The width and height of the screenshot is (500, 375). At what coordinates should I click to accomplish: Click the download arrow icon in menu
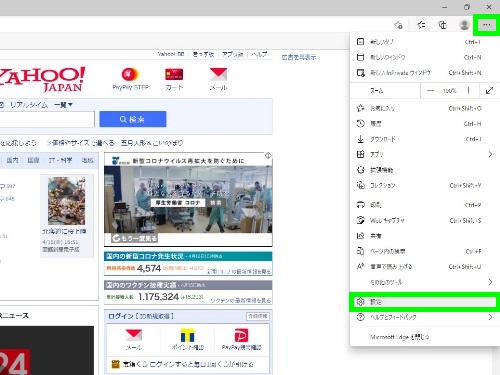point(360,139)
